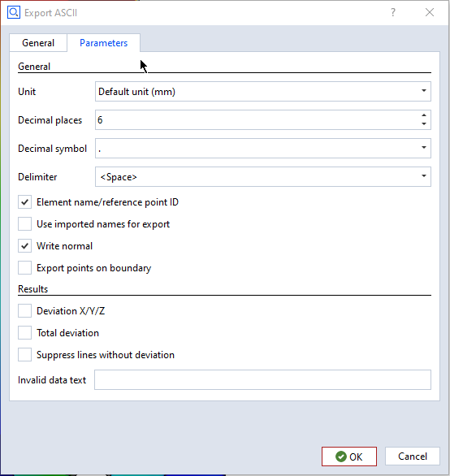Open the Unit dropdown

(263, 91)
